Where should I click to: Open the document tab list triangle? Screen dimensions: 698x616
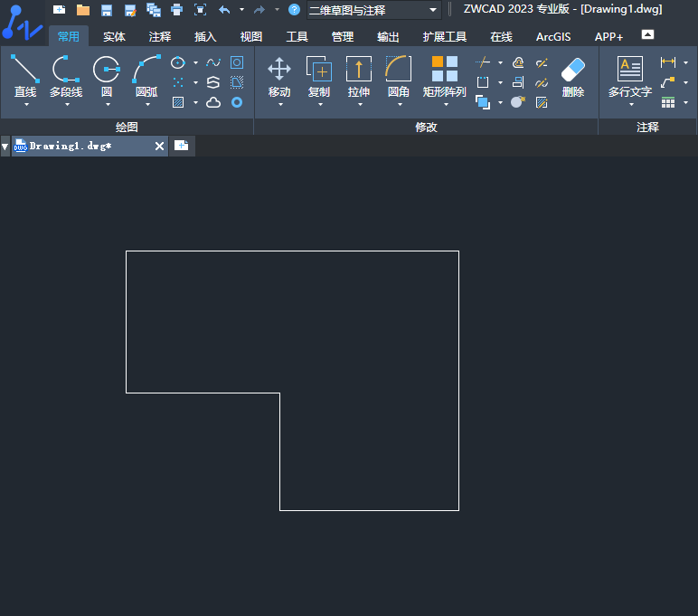click(x=5, y=147)
